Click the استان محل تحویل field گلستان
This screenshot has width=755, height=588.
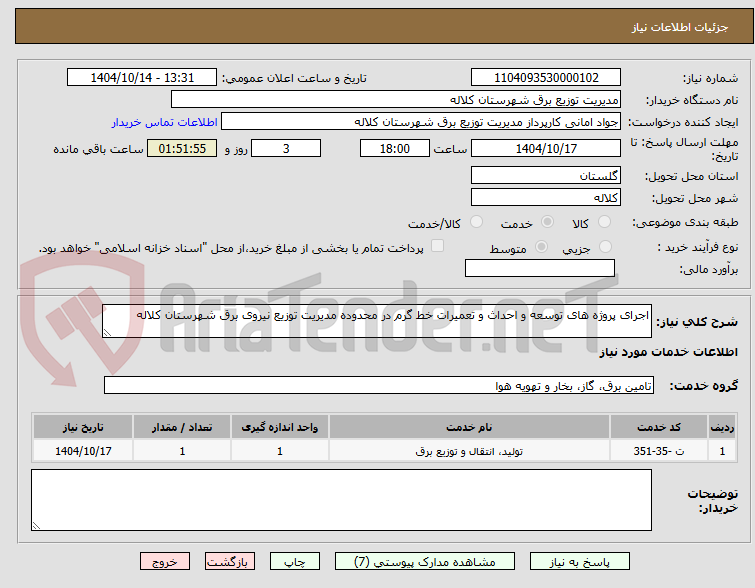tap(546, 175)
